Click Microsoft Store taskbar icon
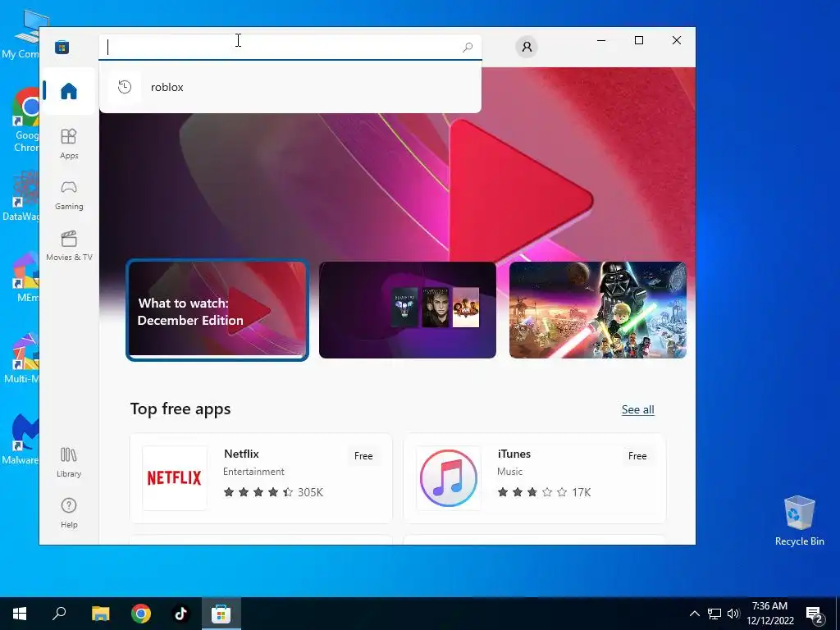840x630 pixels. pos(221,614)
